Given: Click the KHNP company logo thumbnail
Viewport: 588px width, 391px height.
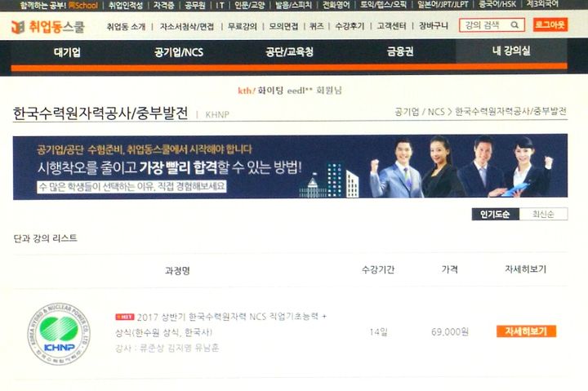Looking at the screenshot, I should click(x=59, y=333).
